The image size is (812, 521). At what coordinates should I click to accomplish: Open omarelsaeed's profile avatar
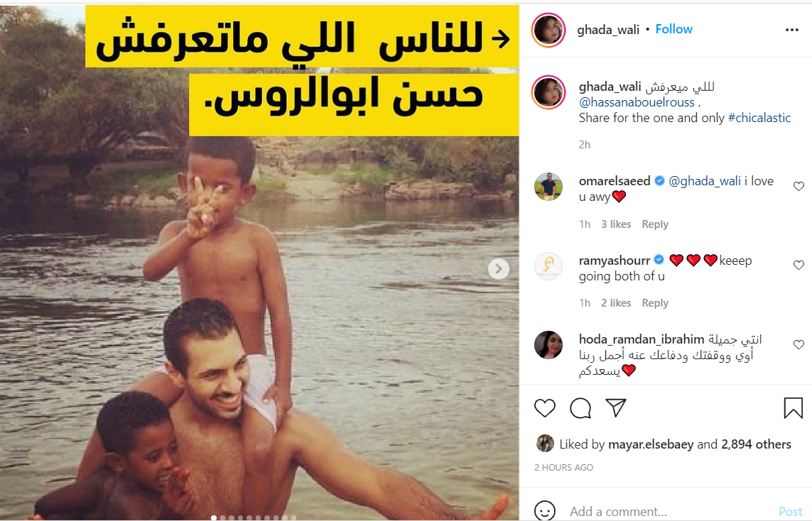point(548,186)
